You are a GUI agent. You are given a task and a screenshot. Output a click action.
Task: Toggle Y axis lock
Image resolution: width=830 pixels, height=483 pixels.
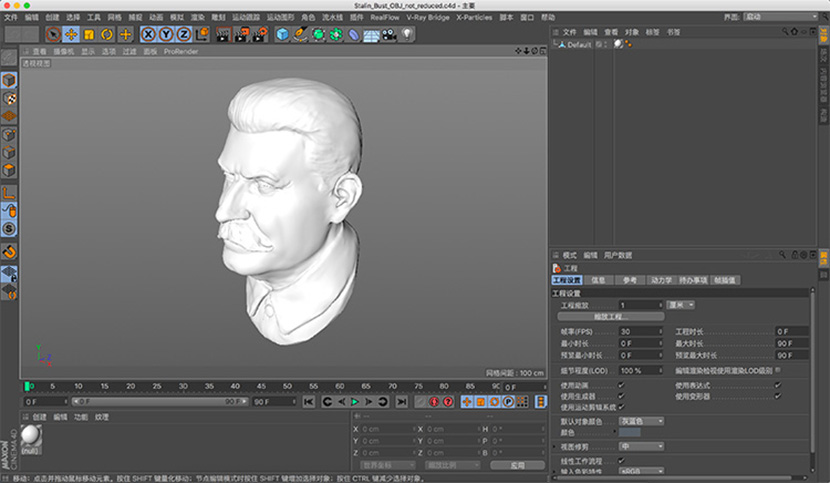[166, 35]
